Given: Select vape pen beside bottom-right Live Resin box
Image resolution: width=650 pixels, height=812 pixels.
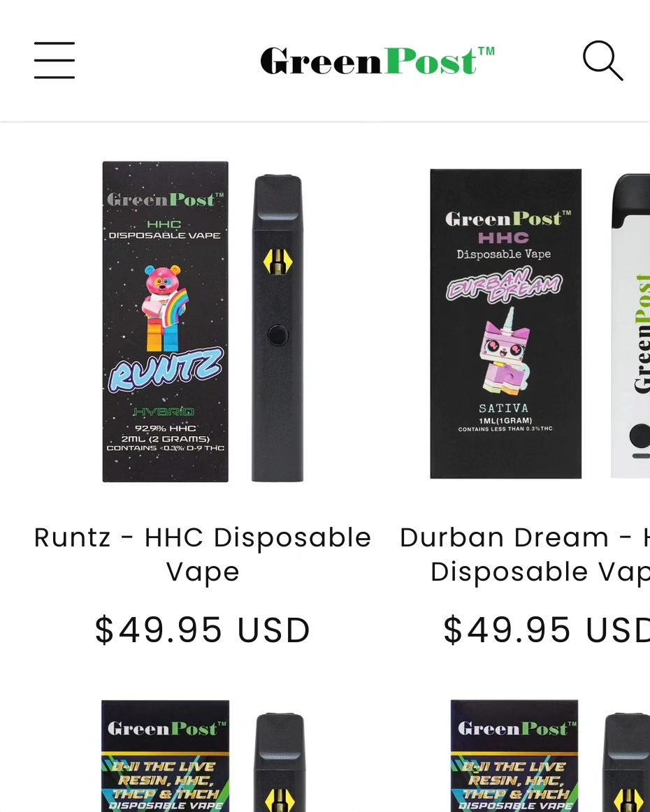Looking at the screenshot, I should coord(628,763).
